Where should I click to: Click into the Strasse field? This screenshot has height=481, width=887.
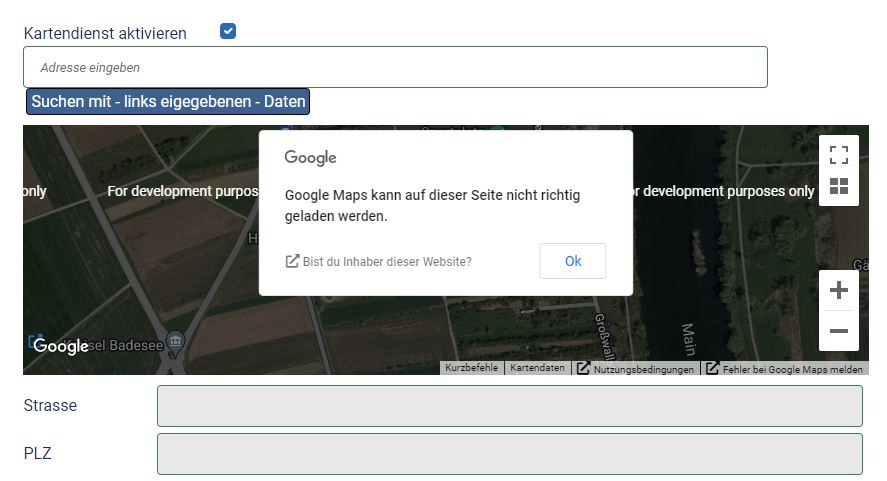[x=510, y=406]
